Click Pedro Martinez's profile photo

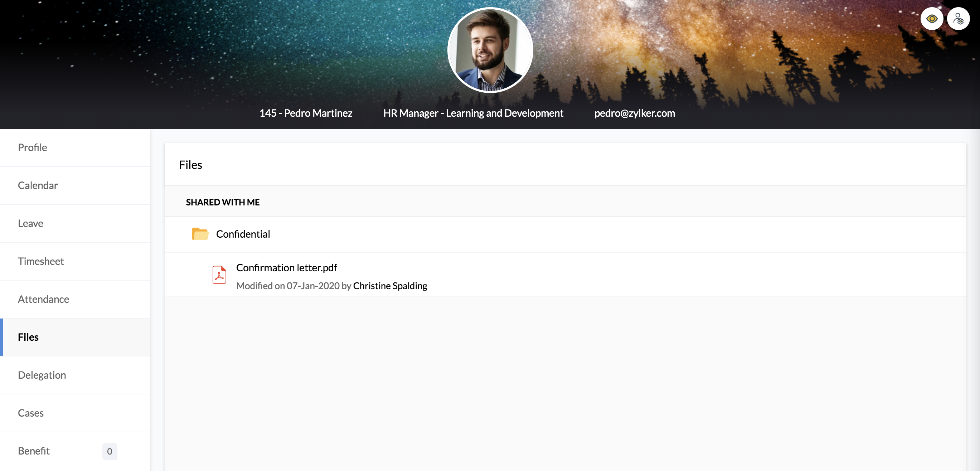tap(490, 50)
